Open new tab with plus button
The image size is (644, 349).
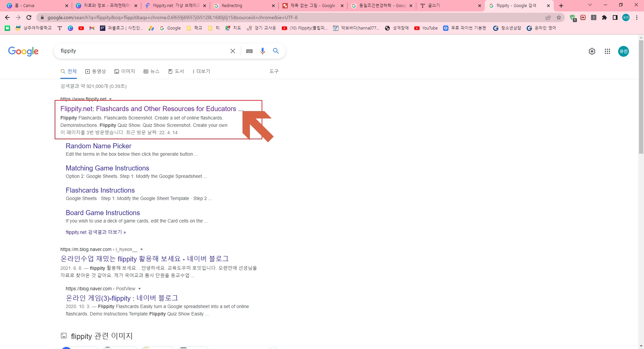click(x=561, y=6)
